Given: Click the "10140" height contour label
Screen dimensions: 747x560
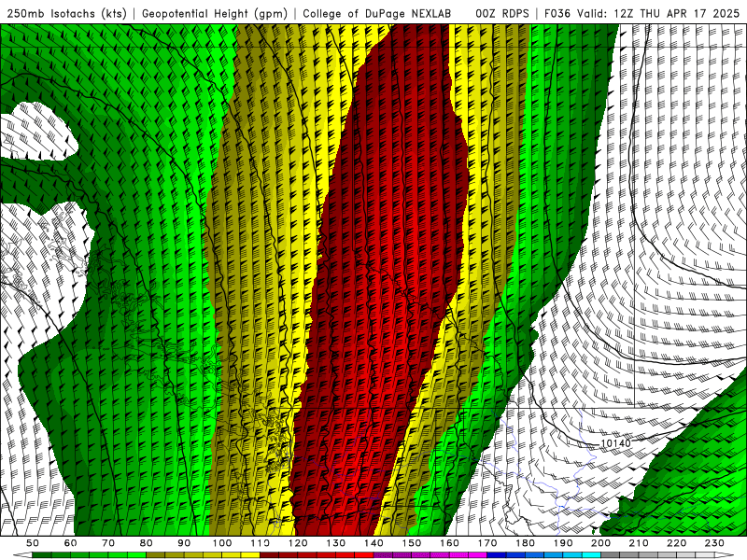Looking at the screenshot, I should pyautogui.click(x=615, y=443).
